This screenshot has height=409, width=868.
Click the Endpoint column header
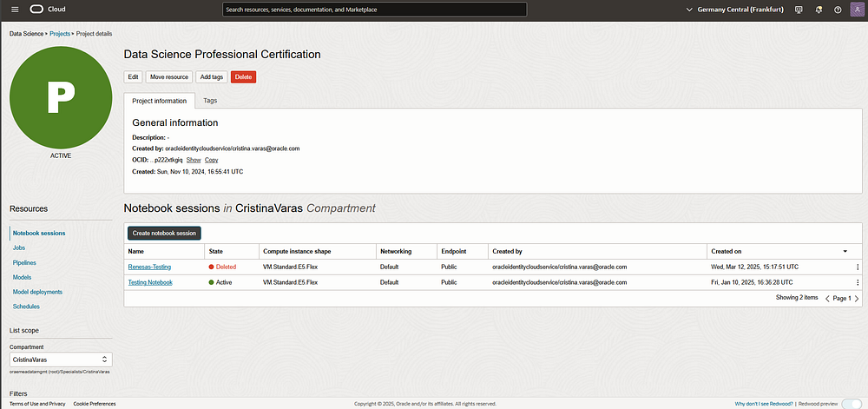(x=453, y=251)
